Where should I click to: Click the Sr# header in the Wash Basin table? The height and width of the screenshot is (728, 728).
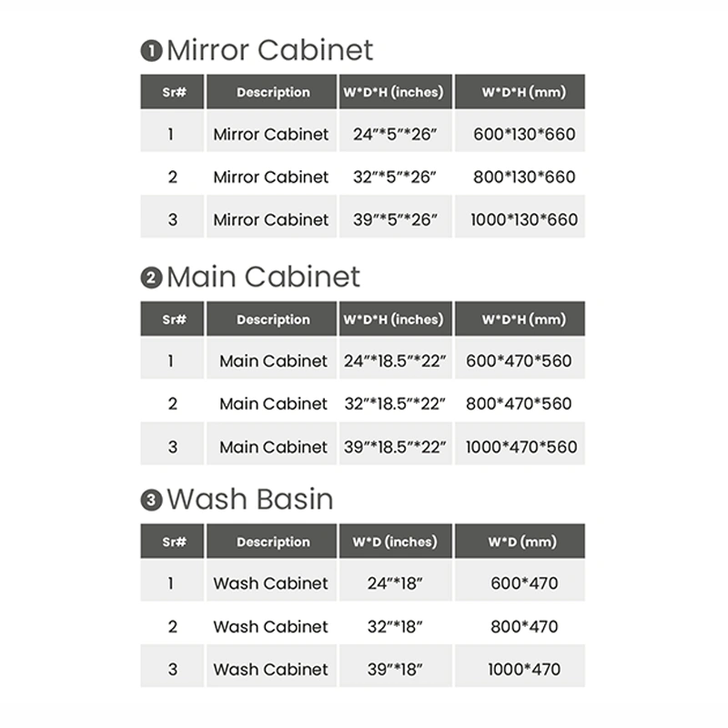click(x=172, y=541)
